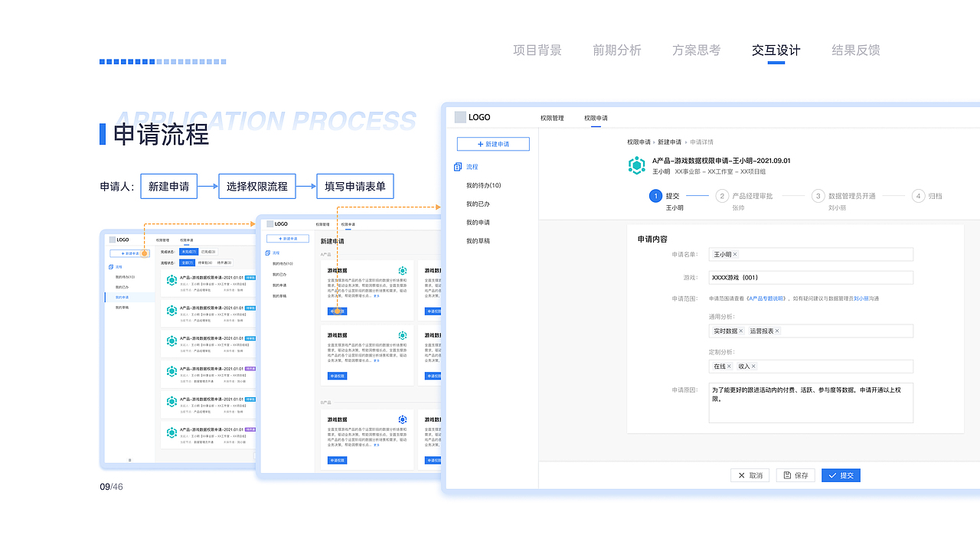
Task: Filter by 已完成(3) in the left window
Action: pyautogui.click(x=208, y=251)
